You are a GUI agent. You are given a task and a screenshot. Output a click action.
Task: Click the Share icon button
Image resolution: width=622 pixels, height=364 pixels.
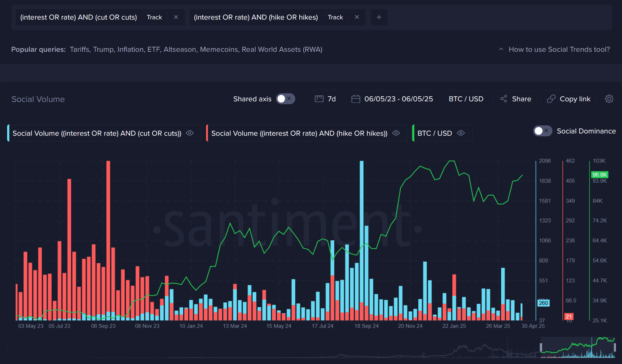[x=504, y=99]
